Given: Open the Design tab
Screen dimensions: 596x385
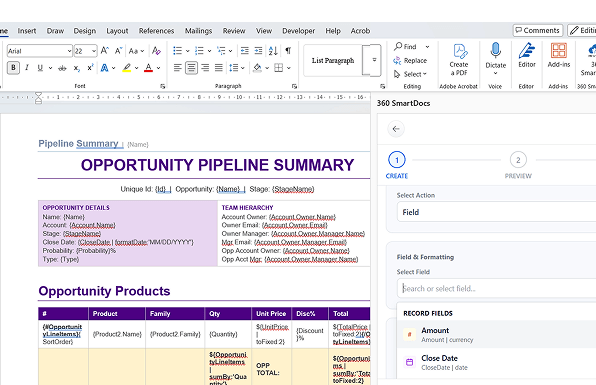Looking at the screenshot, I should [85, 31].
